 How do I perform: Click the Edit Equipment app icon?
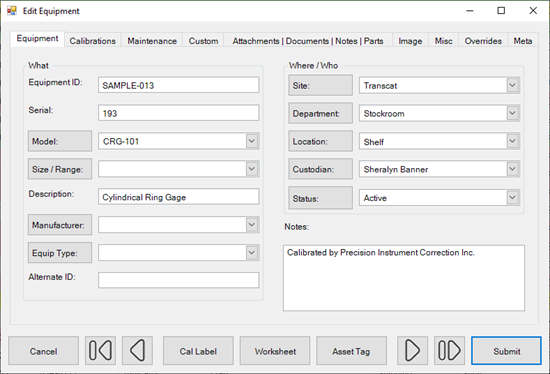coord(12,11)
